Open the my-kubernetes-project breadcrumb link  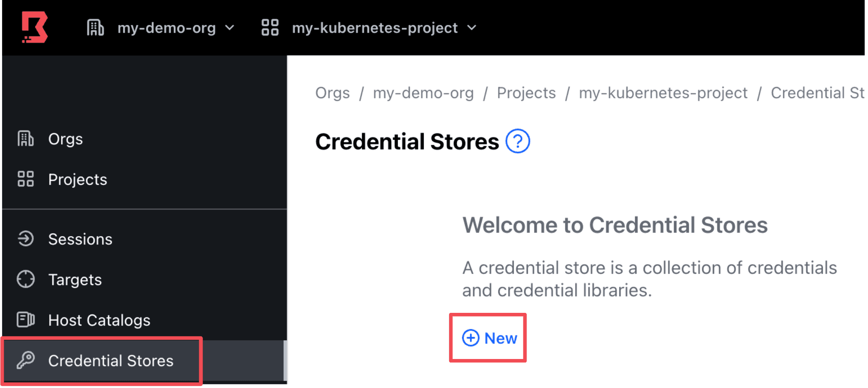663,93
